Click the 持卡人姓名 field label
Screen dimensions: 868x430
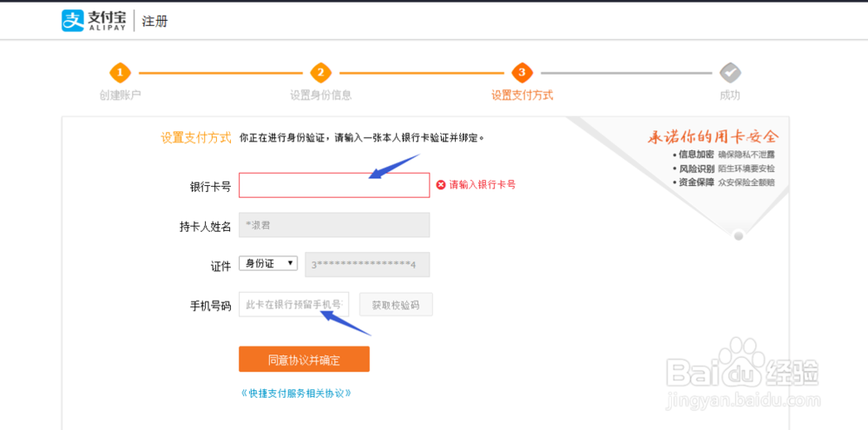tap(205, 227)
